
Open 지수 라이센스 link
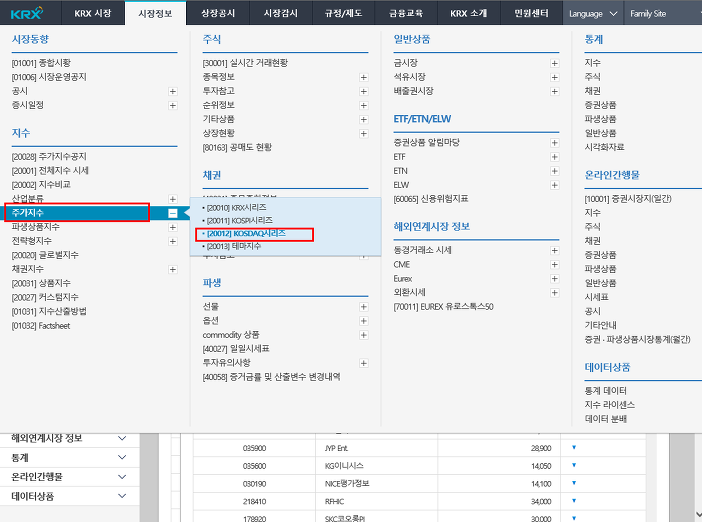pyautogui.click(x=610, y=405)
